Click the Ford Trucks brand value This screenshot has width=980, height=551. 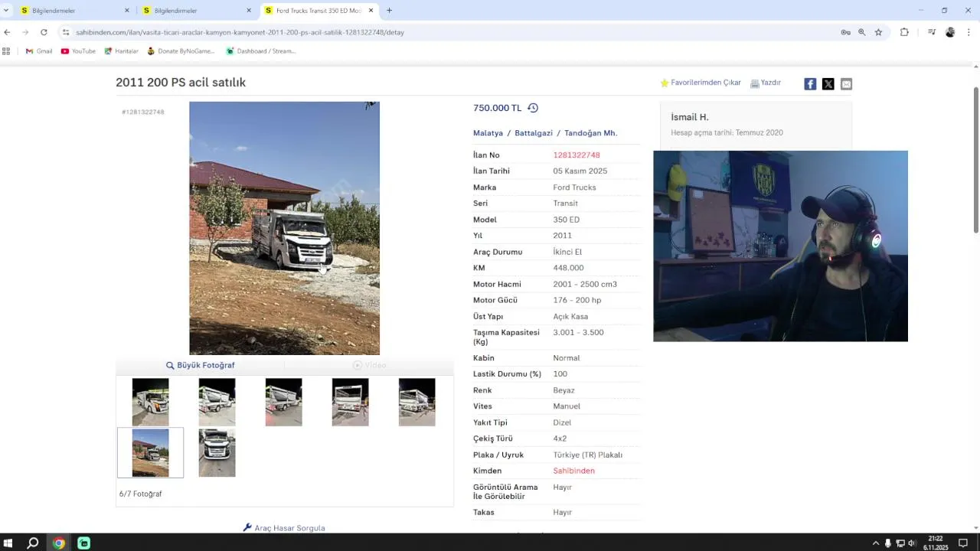pos(574,187)
